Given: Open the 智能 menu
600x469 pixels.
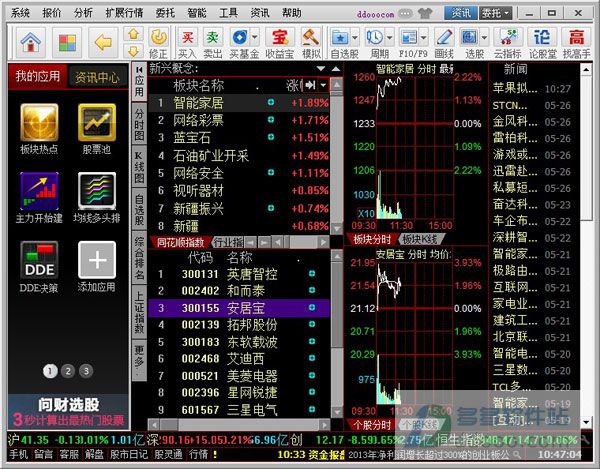Looking at the screenshot, I should tap(197, 13).
